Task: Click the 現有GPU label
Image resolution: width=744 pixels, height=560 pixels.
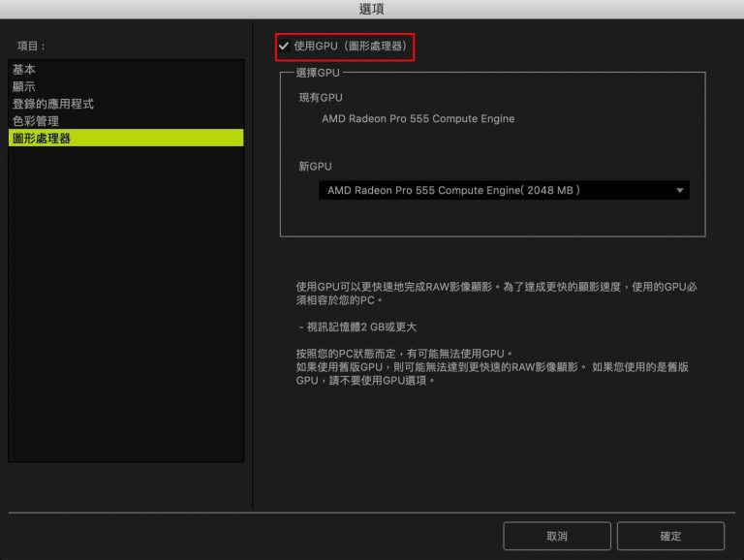Action: click(x=320, y=98)
